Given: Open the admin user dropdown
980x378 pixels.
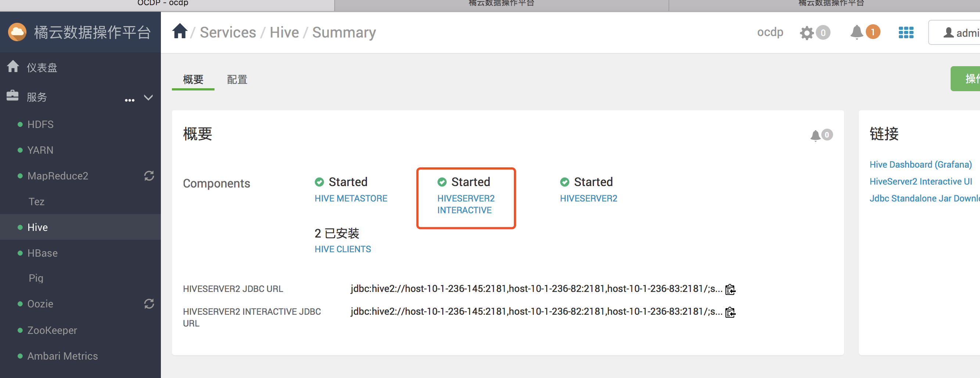Looking at the screenshot, I should [x=955, y=33].
